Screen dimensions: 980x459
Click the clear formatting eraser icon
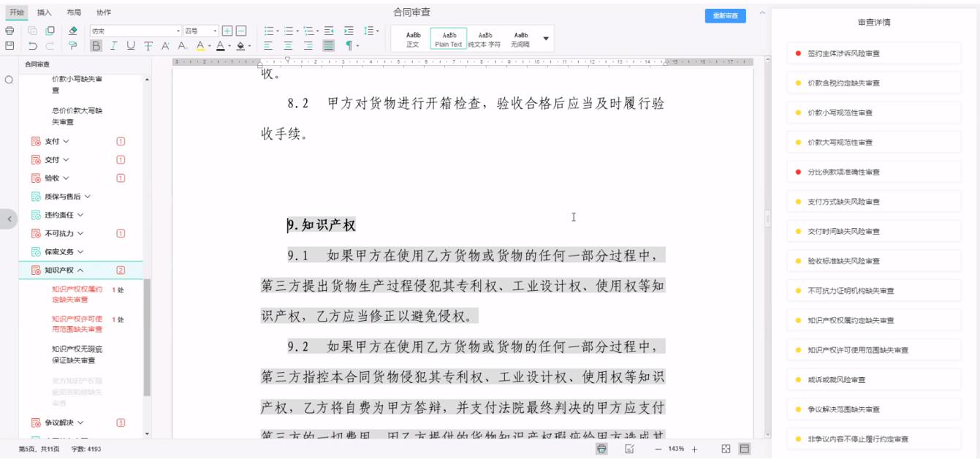click(x=72, y=31)
